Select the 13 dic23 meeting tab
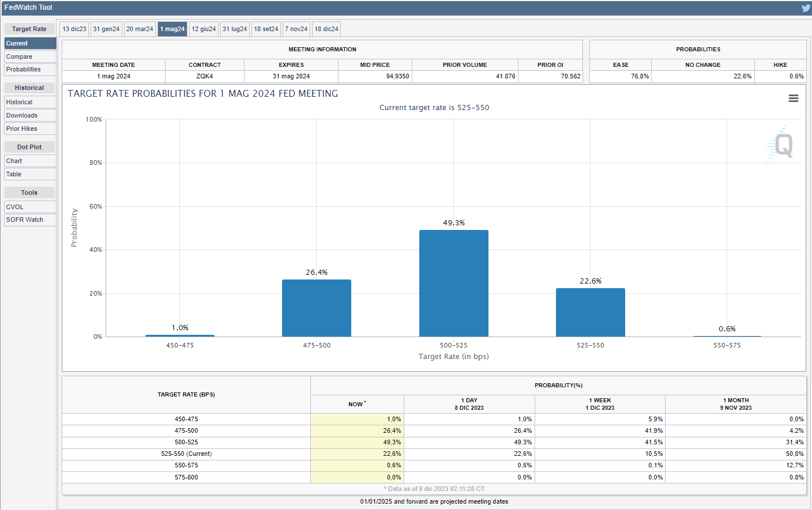 pos(74,29)
